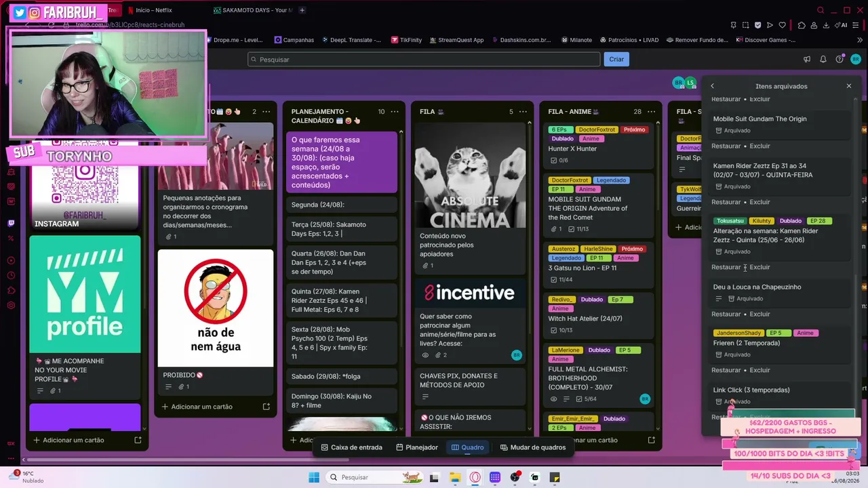Screen dimensions: 868x488
Task: Open the extensions cube icon in the sidebar
Action: point(11,290)
